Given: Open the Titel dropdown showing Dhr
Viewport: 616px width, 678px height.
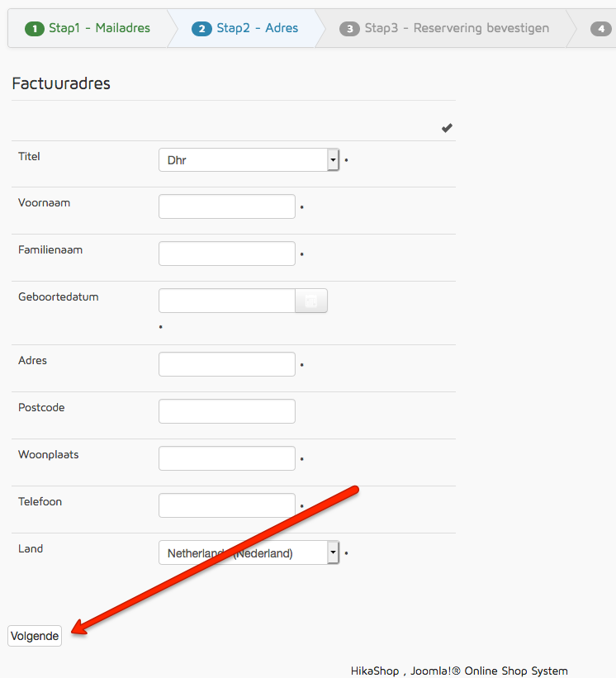Looking at the screenshot, I should [249, 159].
